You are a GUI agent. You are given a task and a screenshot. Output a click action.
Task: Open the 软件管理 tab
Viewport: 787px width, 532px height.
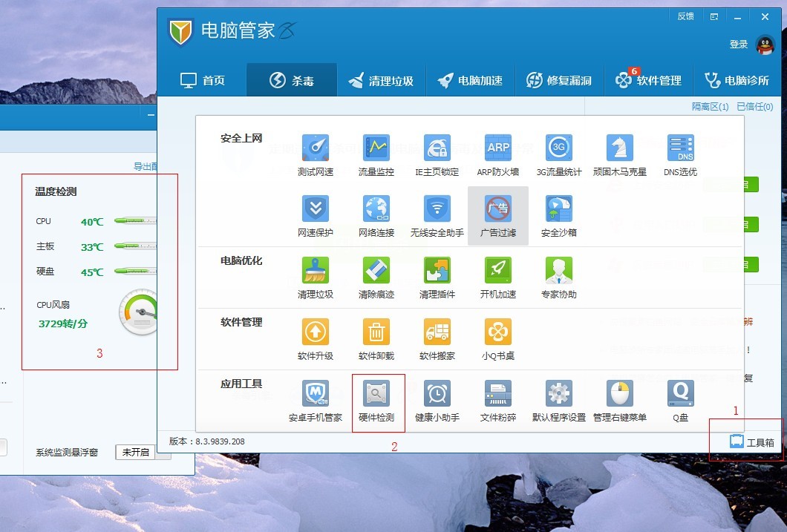coord(648,80)
